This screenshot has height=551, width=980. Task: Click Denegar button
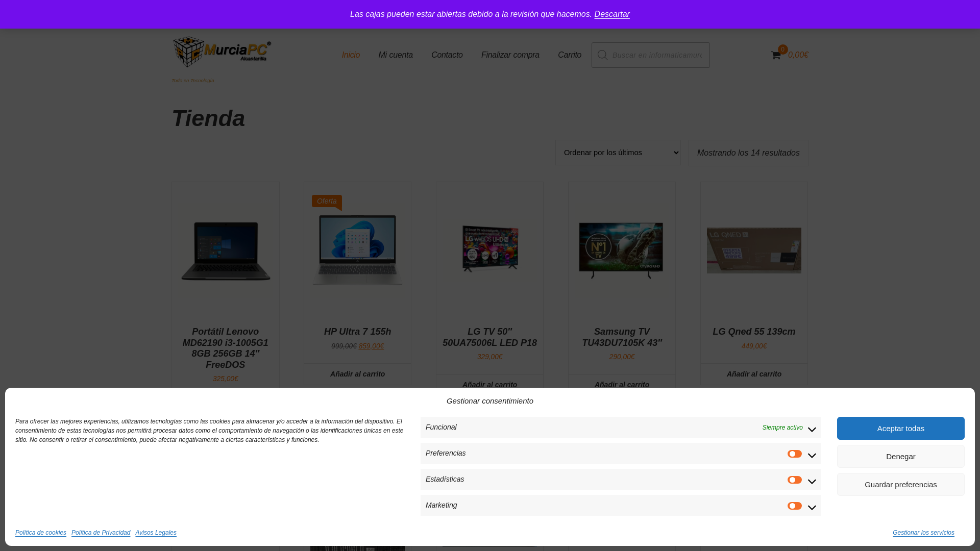coord(901,456)
